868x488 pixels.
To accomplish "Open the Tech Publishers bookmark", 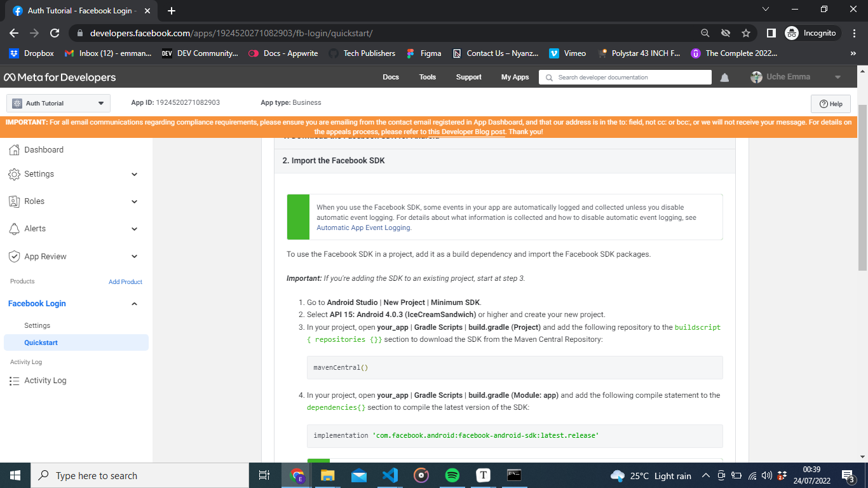I will (362, 53).
